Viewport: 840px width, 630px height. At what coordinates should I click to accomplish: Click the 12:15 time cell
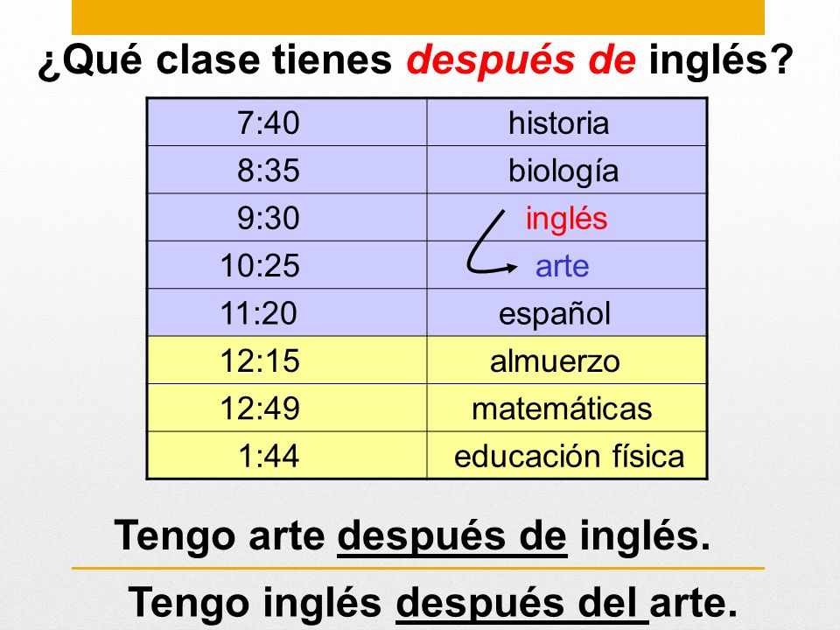pyautogui.click(x=287, y=360)
